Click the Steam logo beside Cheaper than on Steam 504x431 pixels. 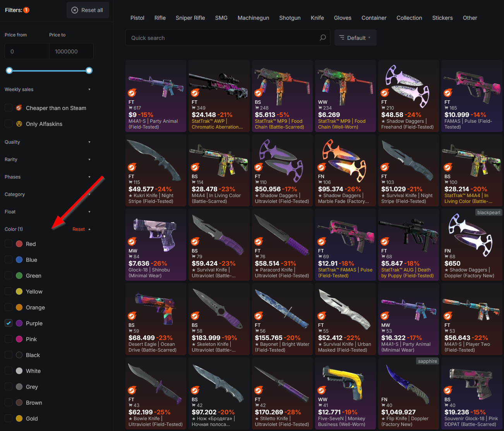click(x=19, y=108)
